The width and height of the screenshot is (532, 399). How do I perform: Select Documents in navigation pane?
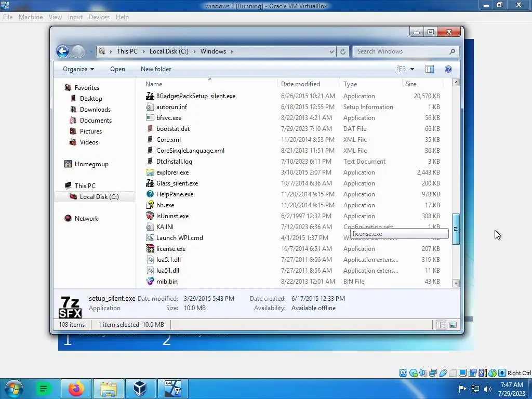click(96, 120)
